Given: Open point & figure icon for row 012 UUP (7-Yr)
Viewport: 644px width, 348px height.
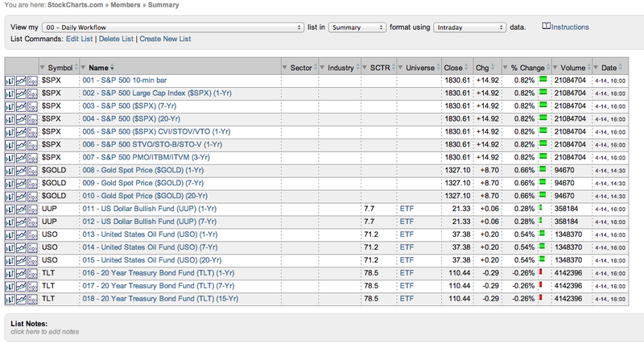Looking at the screenshot, I should tap(32, 222).
